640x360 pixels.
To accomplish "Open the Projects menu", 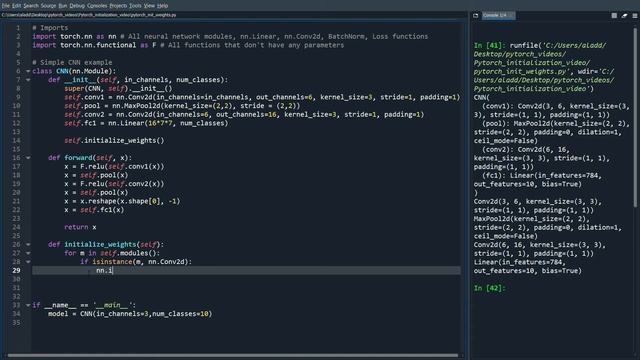I will 118,6.
